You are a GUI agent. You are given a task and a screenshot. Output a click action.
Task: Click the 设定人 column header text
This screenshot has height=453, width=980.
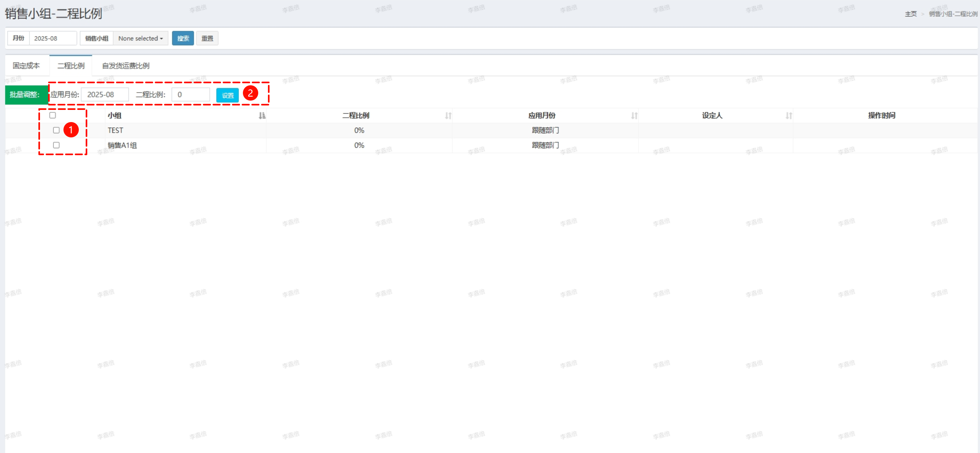point(712,116)
